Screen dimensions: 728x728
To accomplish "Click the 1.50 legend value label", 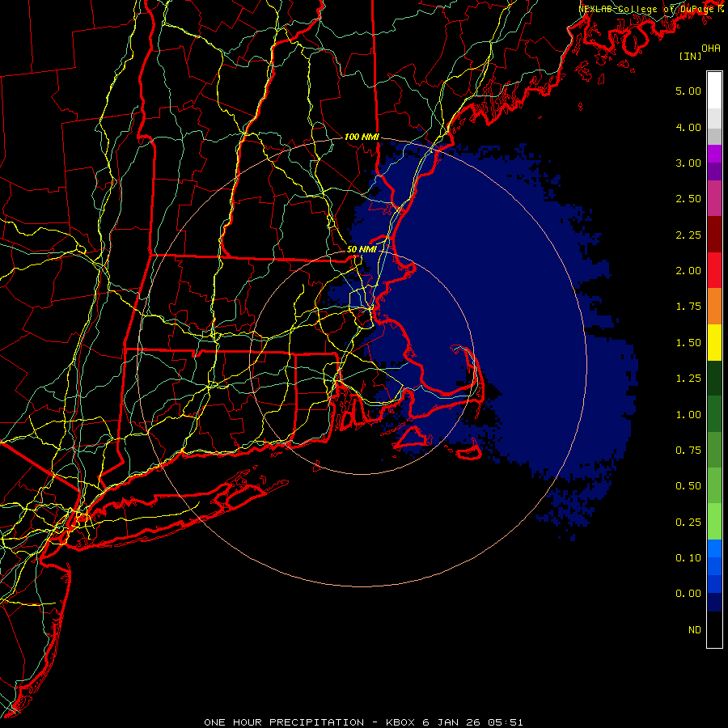I will click(688, 343).
